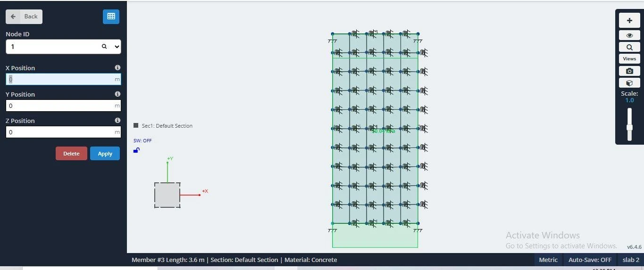The image size is (644, 270).
Task: Expand the Node ID dropdown arrow
Action: tap(117, 47)
